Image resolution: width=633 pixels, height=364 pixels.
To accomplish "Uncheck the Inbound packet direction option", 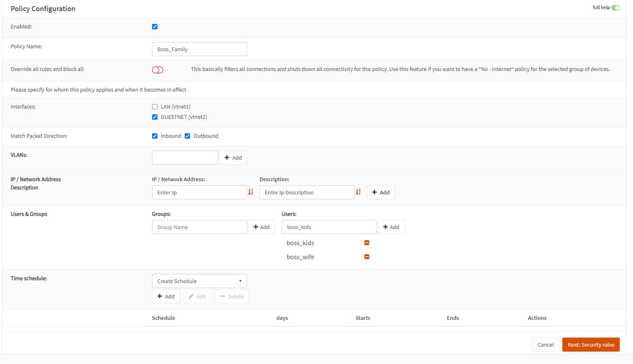I will tap(155, 136).
